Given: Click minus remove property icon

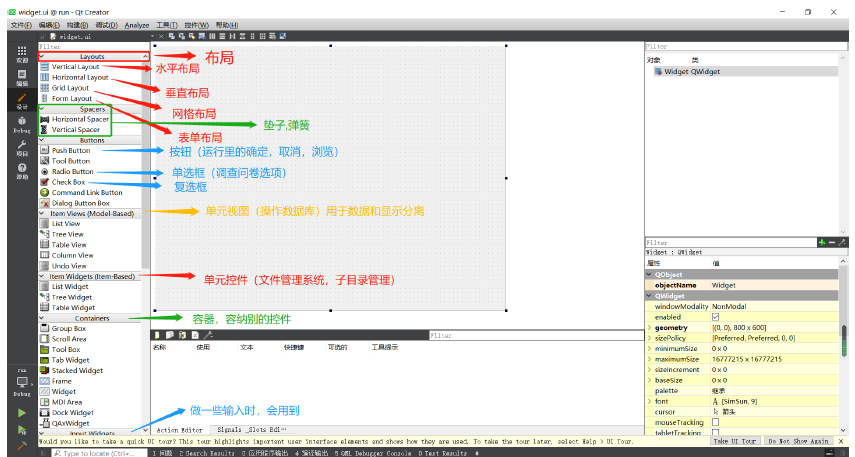Looking at the screenshot, I should coord(832,243).
